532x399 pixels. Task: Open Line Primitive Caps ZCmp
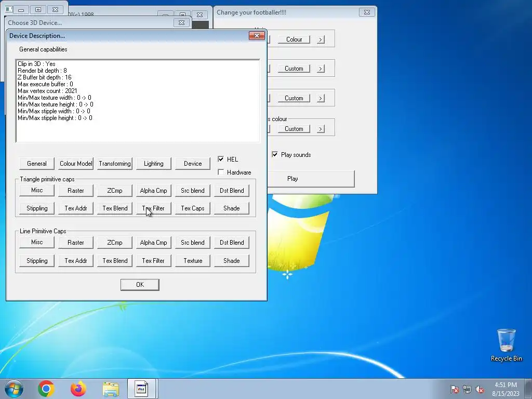pos(115,242)
